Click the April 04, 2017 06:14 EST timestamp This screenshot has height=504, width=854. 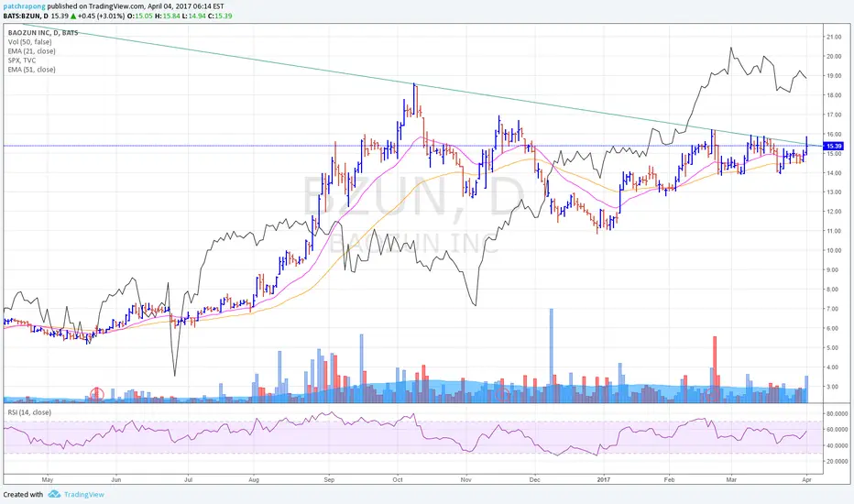tap(186, 6)
